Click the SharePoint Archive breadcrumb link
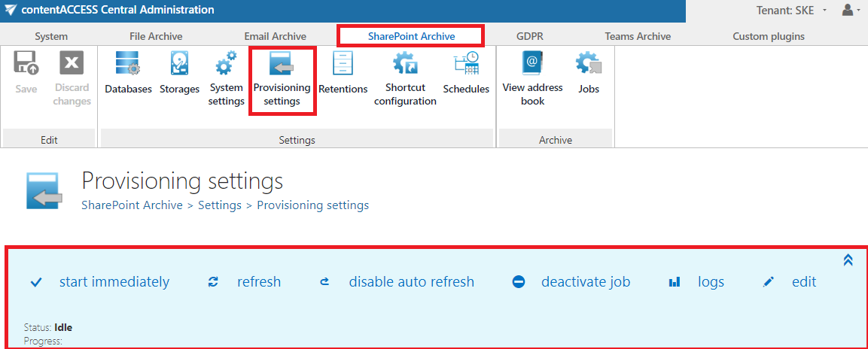The width and height of the screenshot is (868, 349). 132,205
